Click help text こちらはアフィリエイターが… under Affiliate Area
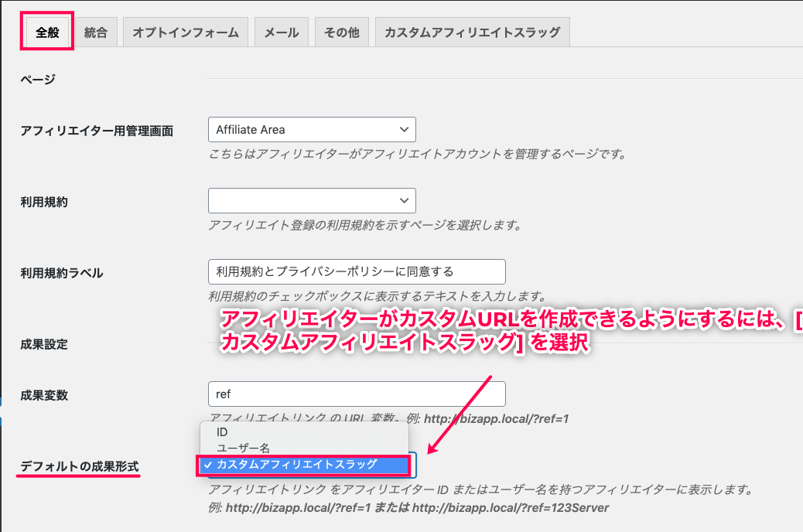The image size is (803, 532). (418, 154)
